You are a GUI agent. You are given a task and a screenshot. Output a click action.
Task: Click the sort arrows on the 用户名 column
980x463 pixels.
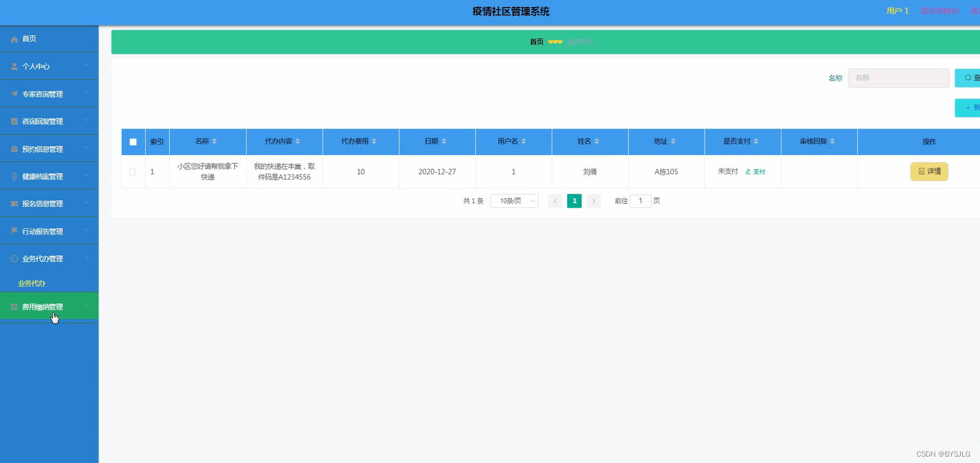click(523, 142)
